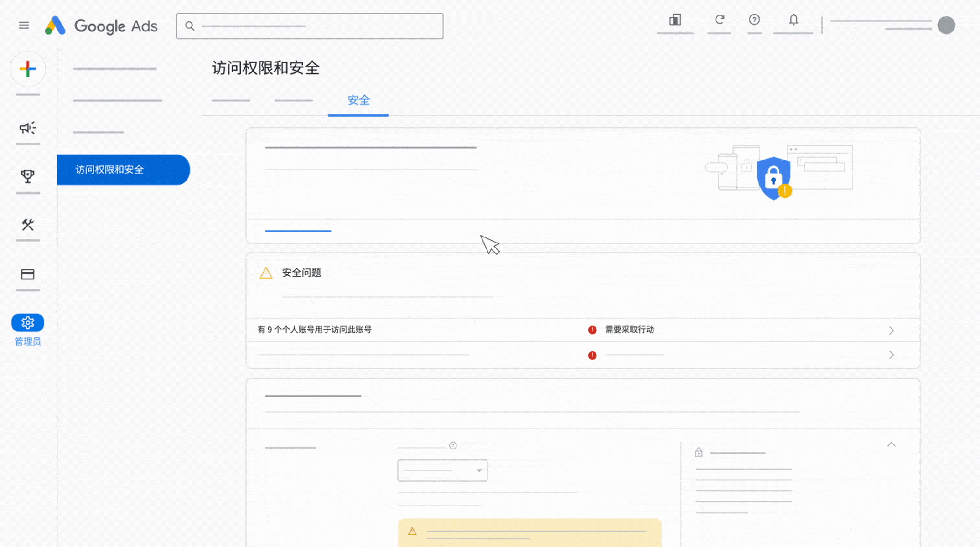Screen dimensions: 980x547
Task: Click the 管理员 gear icon
Action: 28,322
